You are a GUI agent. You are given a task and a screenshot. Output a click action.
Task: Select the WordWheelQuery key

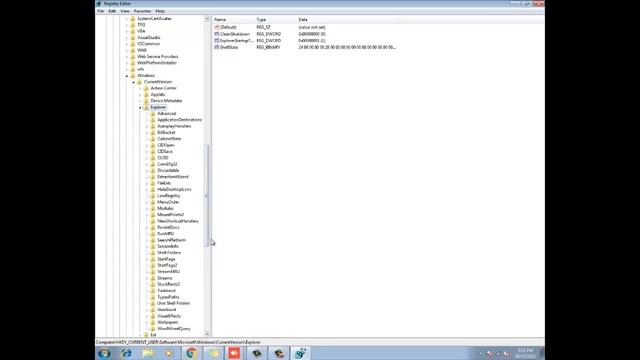pyautogui.click(x=174, y=329)
